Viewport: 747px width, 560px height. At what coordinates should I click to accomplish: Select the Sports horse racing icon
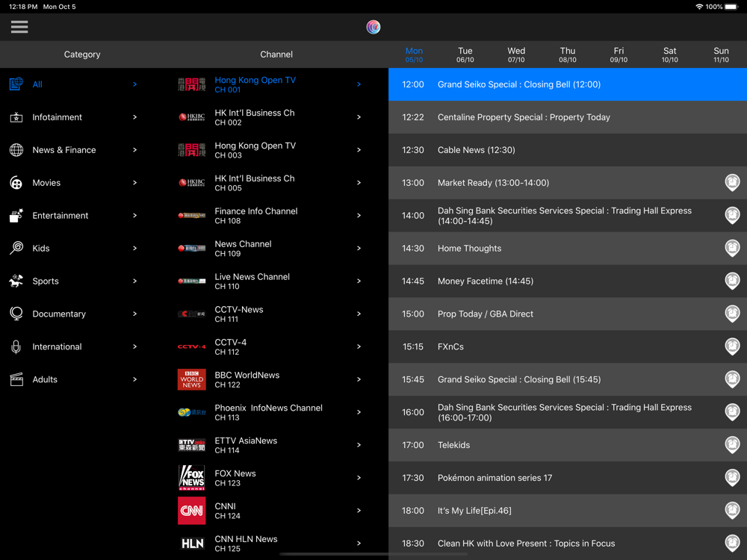[x=16, y=281]
